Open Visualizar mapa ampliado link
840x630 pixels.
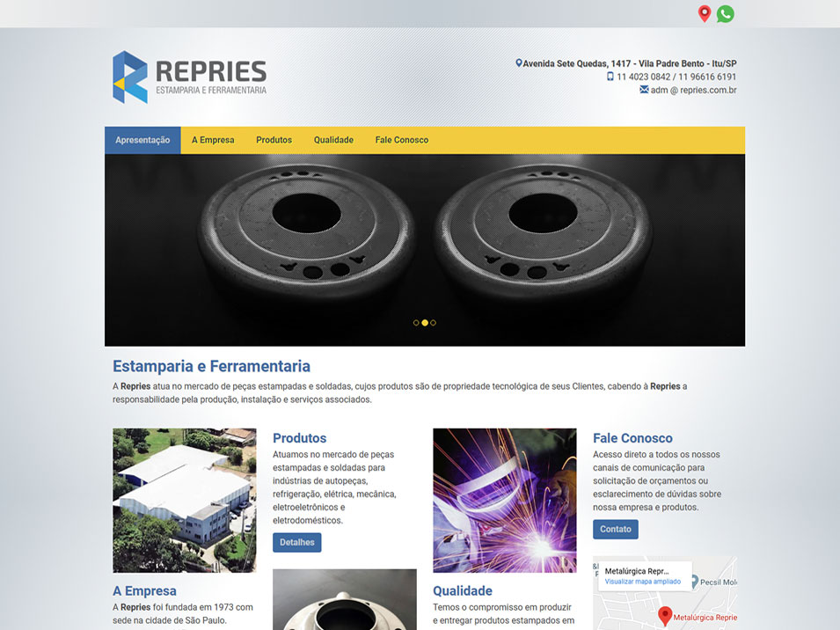(x=642, y=582)
